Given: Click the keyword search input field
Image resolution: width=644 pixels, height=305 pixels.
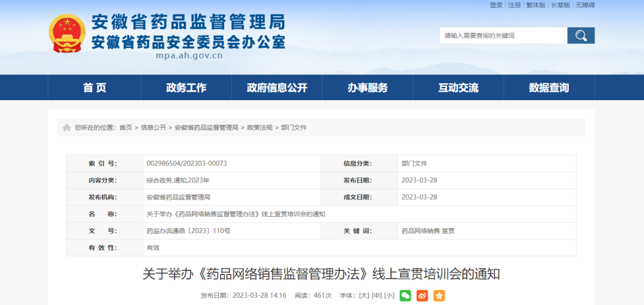Looking at the screenshot, I should (x=503, y=36).
